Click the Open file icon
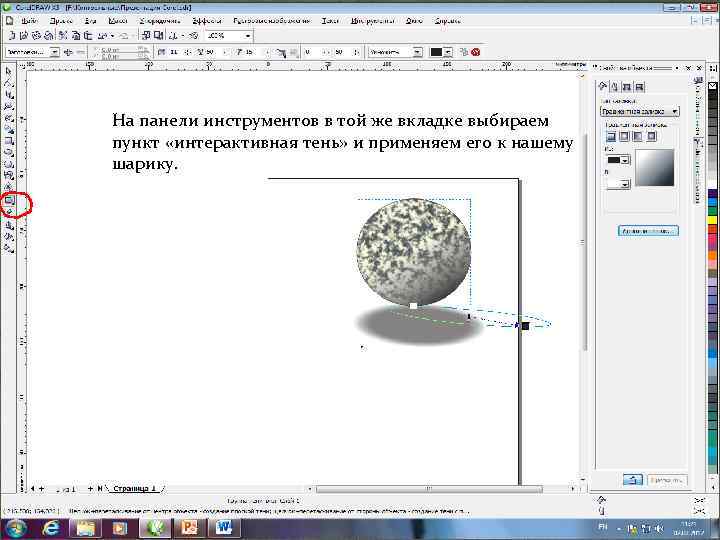The height and width of the screenshot is (540, 720). pos(24,35)
